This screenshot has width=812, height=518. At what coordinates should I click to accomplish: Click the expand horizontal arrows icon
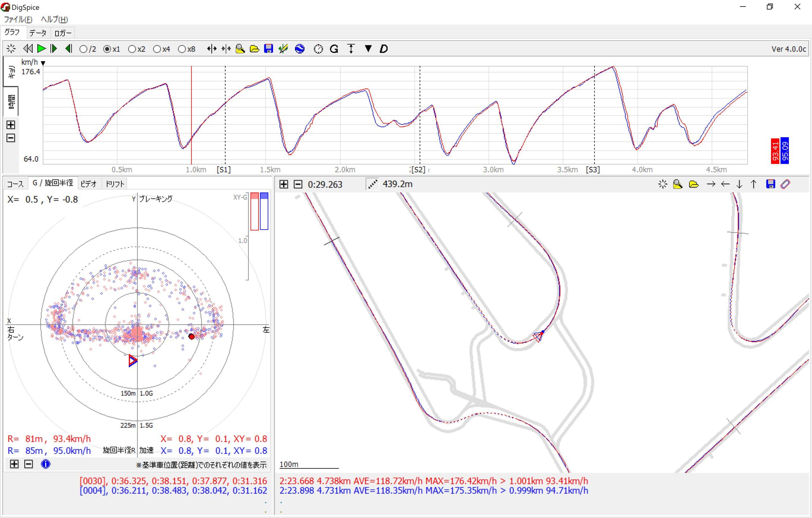click(x=212, y=49)
